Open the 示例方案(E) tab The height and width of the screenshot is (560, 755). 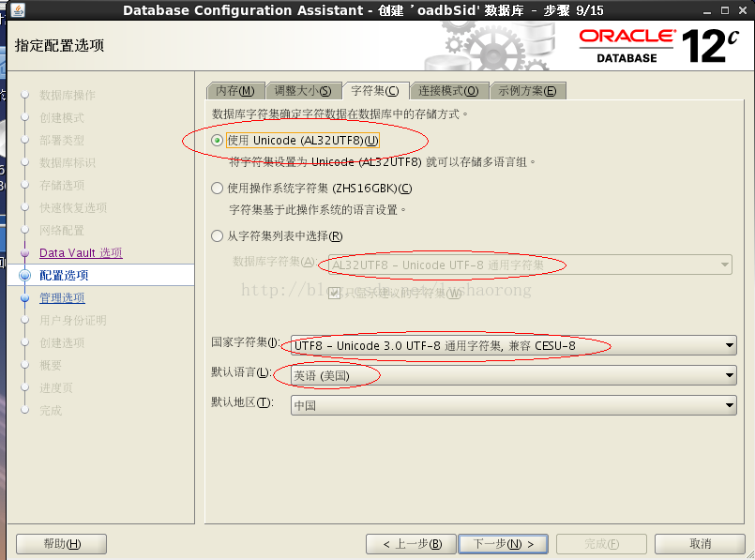(528, 91)
